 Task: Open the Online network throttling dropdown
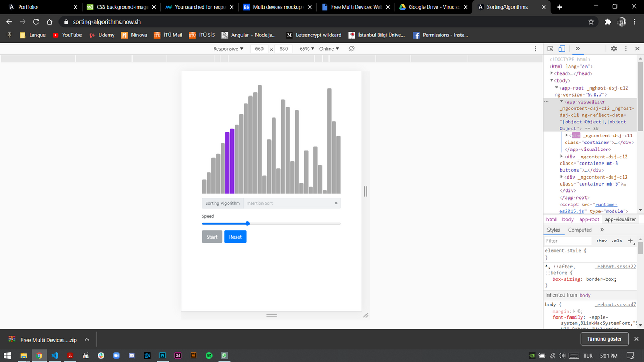tap(329, 49)
